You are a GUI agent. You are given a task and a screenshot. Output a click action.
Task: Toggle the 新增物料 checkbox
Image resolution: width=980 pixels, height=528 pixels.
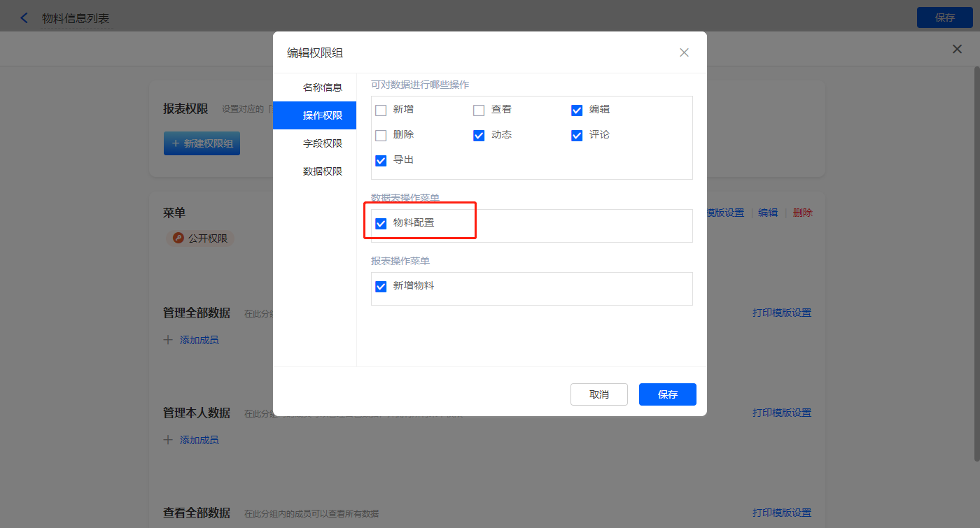(x=381, y=286)
